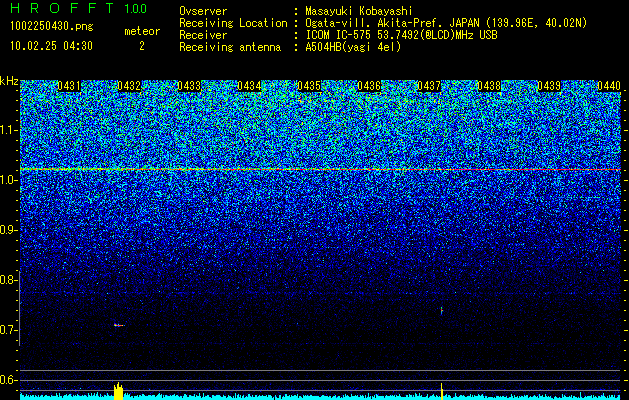Click the 0436 time marker
Screen dimensions: 629x400
[x=369, y=86]
